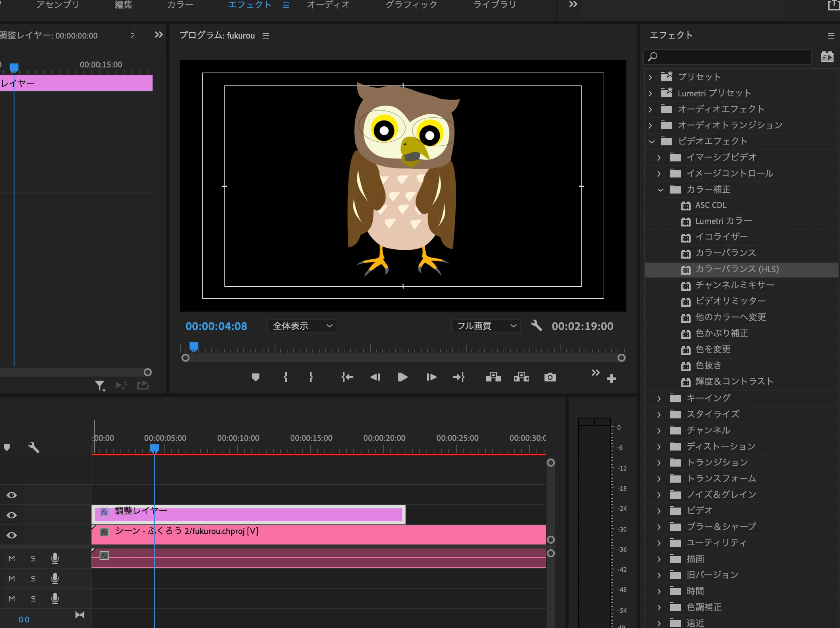Select the Lumetri カラー effect
840x628 pixels.
click(723, 221)
